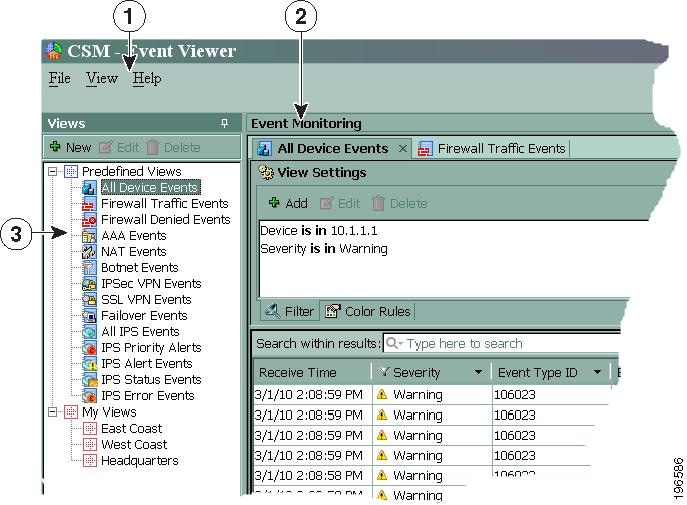Click Add in View Settings

click(x=288, y=203)
